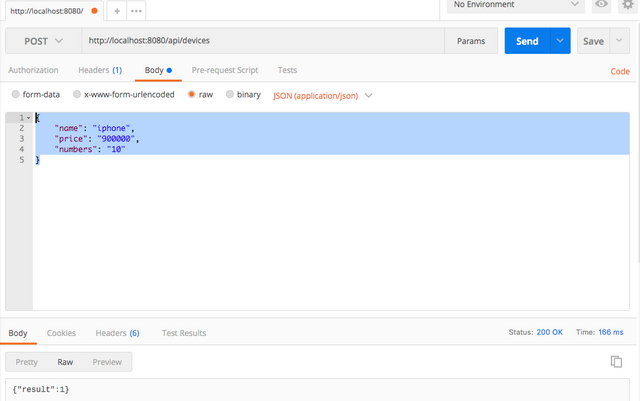The height and width of the screenshot is (401, 640).
Task: Switch response view to Raw
Action: [x=65, y=362]
